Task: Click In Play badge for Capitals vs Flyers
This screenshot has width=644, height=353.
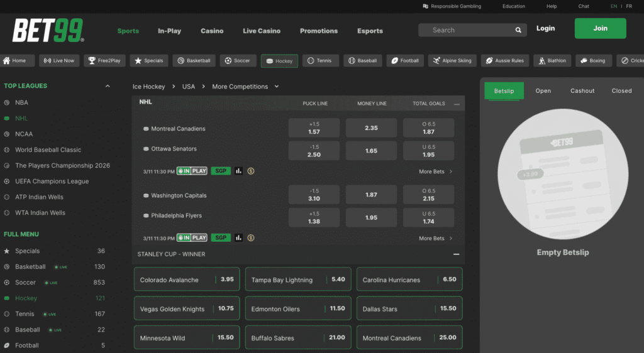Action: click(192, 238)
